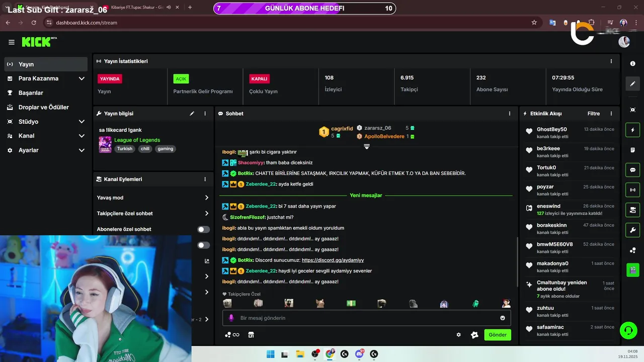This screenshot has height=362, width=644.
Task: Open the Yayın bilgisi three-dot menu
Action: pos(205,114)
